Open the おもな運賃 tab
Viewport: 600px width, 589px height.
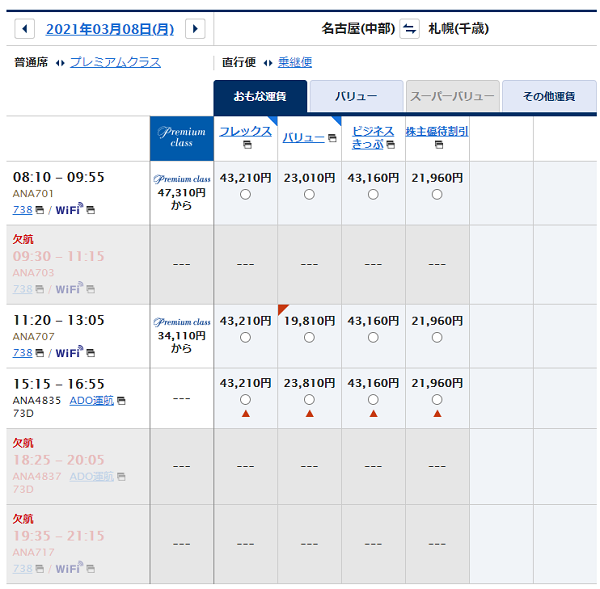pyautogui.click(x=260, y=96)
